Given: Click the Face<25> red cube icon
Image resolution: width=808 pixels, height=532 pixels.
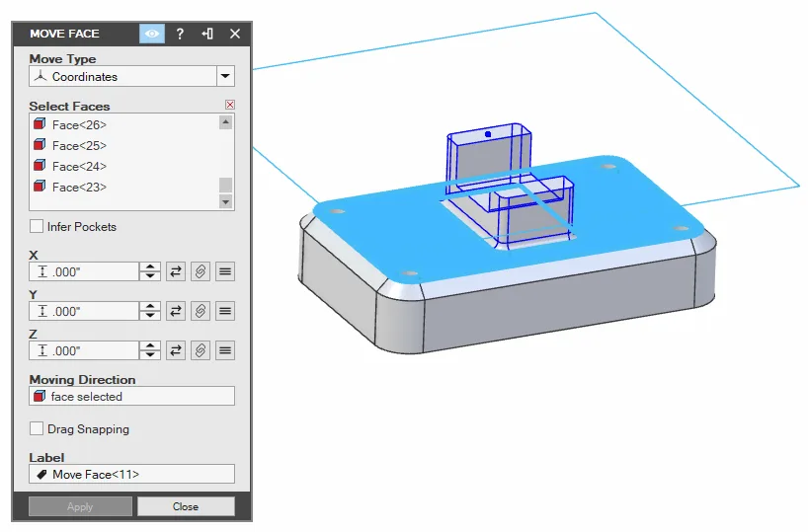Looking at the screenshot, I should tap(40, 145).
